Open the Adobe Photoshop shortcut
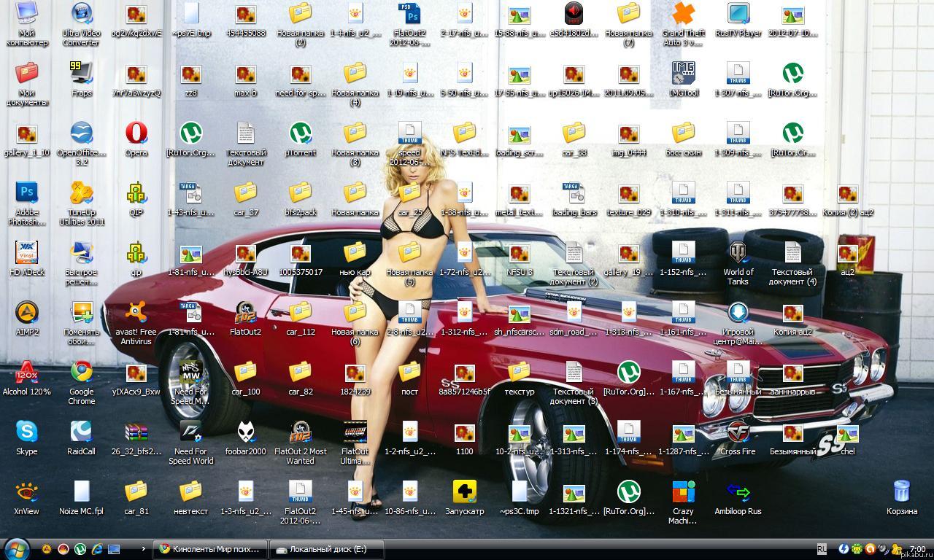This screenshot has height=560, width=934. point(27,203)
